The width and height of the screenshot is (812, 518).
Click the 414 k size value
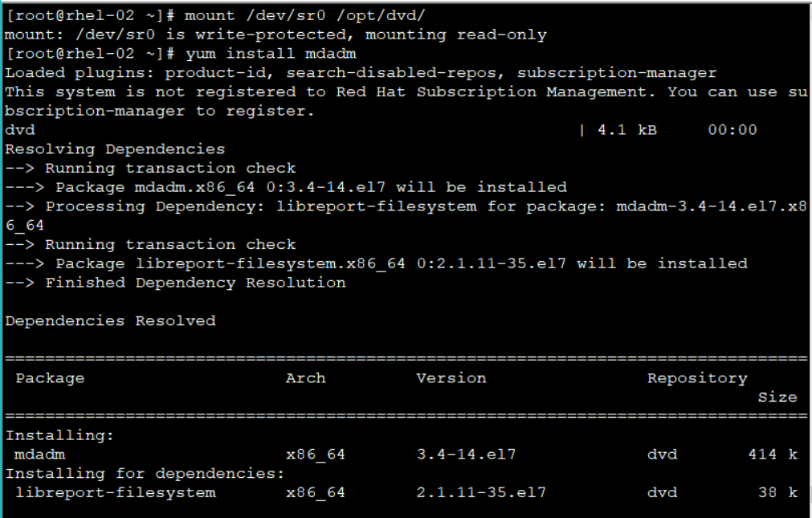point(772,455)
